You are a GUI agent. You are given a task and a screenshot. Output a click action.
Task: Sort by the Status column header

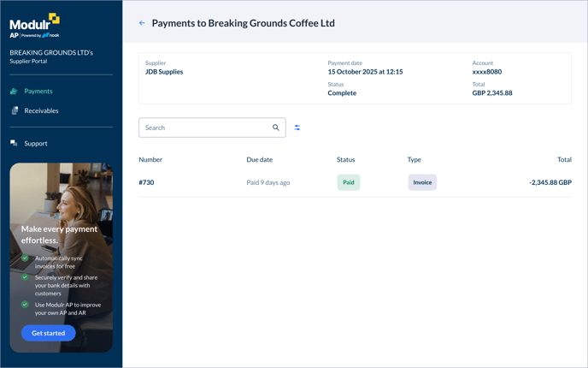click(346, 159)
